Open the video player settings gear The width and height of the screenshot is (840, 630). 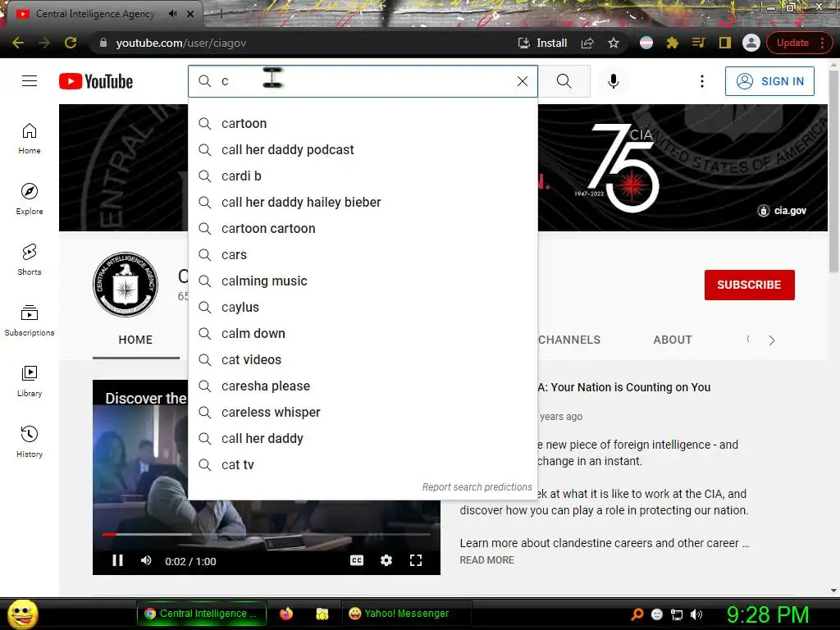pyautogui.click(x=386, y=560)
